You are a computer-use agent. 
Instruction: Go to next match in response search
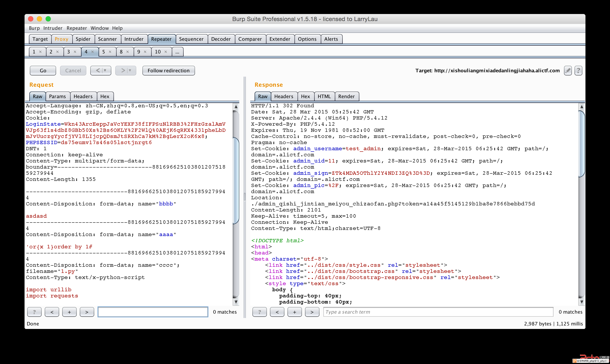point(312,312)
